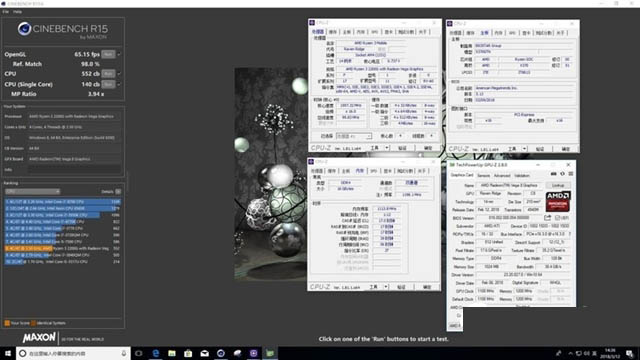Open the File menu in Cinebench

coord(6,12)
